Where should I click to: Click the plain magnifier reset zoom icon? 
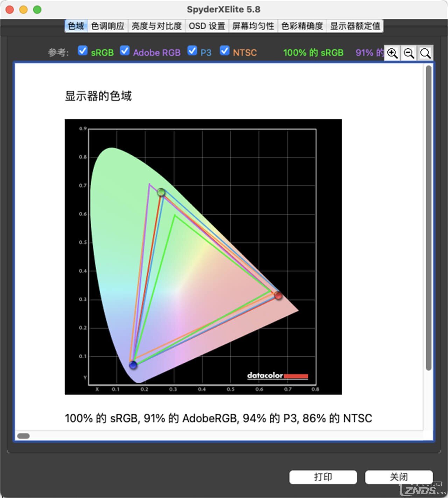point(425,53)
